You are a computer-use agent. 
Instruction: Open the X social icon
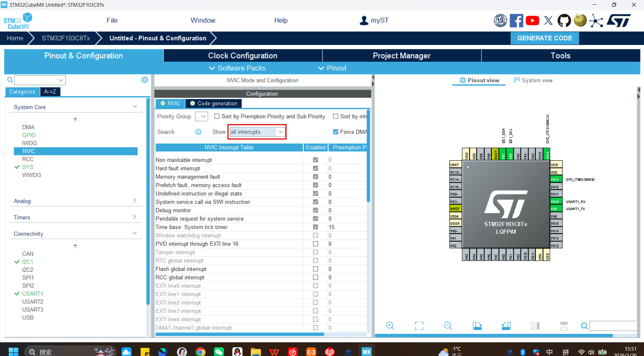pos(548,21)
